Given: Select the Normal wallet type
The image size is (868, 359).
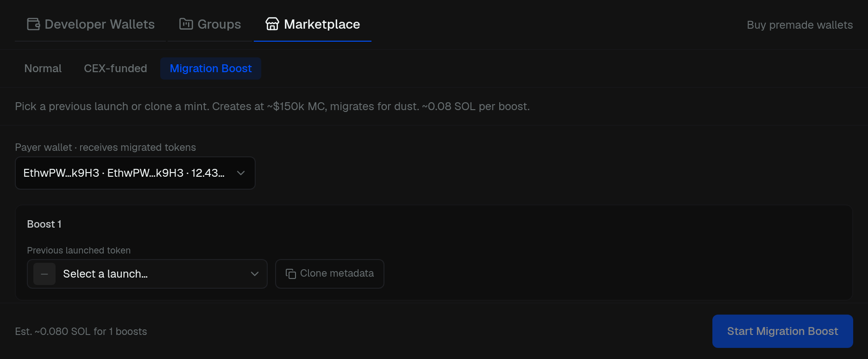Looking at the screenshot, I should coord(43,68).
